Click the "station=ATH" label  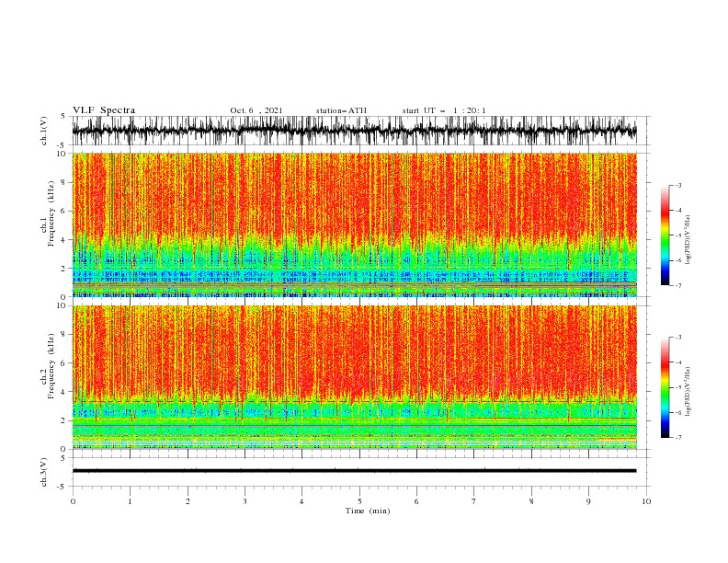tap(341, 110)
